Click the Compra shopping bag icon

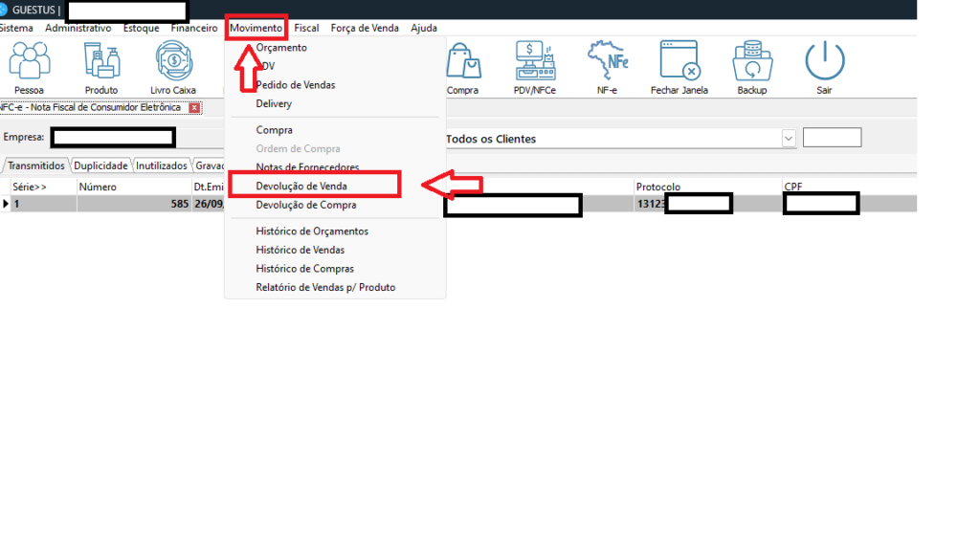(x=462, y=63)
